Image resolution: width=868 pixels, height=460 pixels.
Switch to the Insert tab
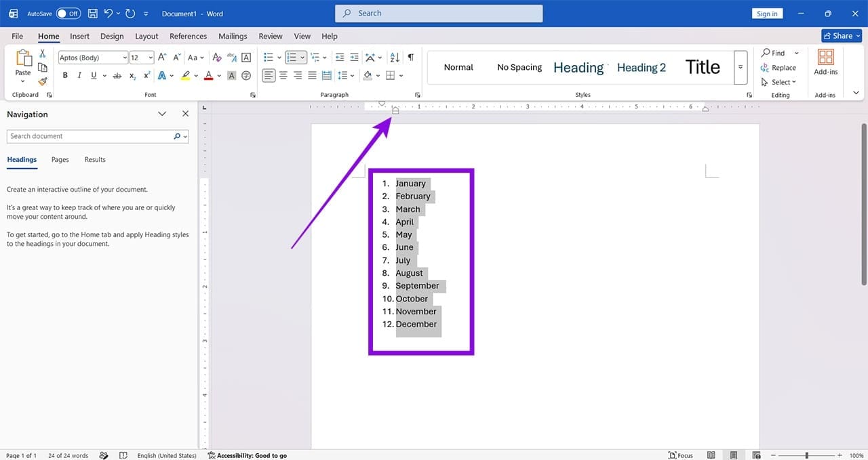click(x=79, y=37)
